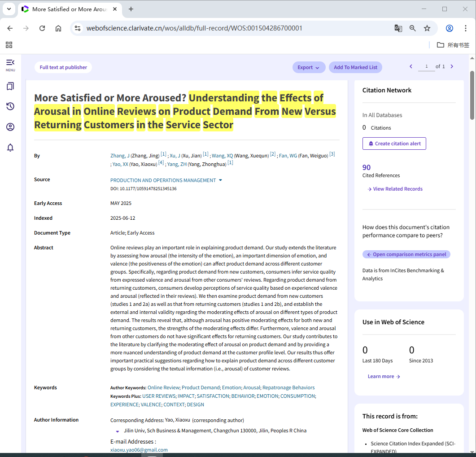Open user profile icon in left sidebar
The width and height of the screenshot is (476, 457).
[10, 127]
